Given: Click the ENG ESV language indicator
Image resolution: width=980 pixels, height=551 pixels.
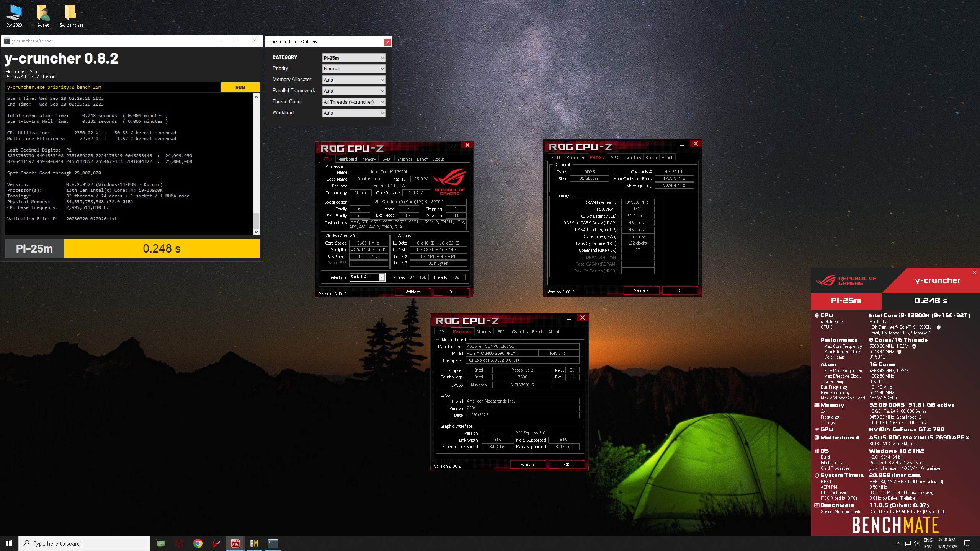Looking at the screenshot, I should (x=928, y=543).
